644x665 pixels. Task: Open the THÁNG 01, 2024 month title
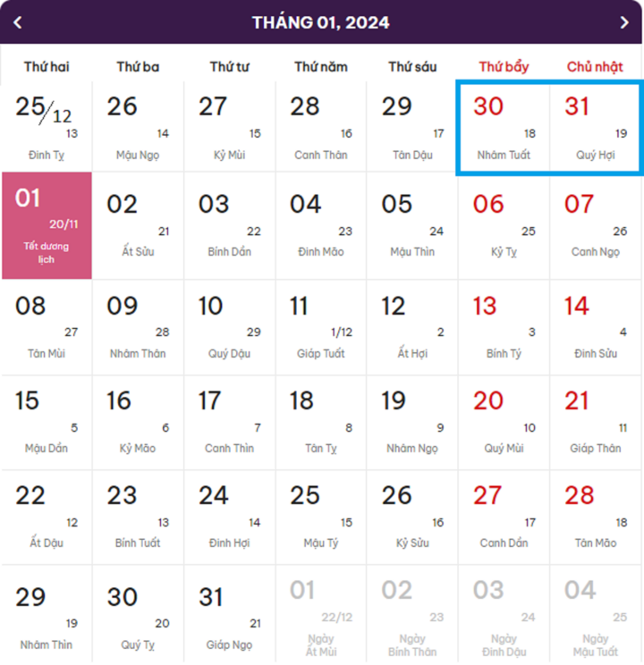[x=320, y=22]
